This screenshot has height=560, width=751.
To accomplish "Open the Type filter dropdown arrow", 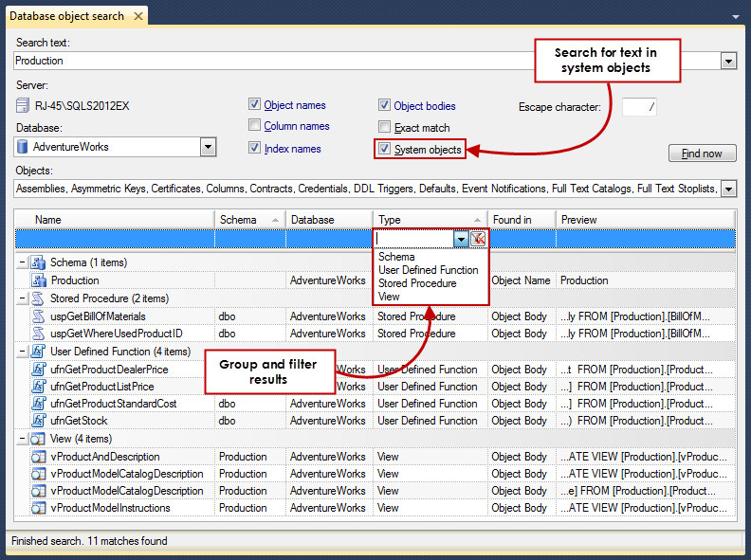I will click(x=461, y=239).
